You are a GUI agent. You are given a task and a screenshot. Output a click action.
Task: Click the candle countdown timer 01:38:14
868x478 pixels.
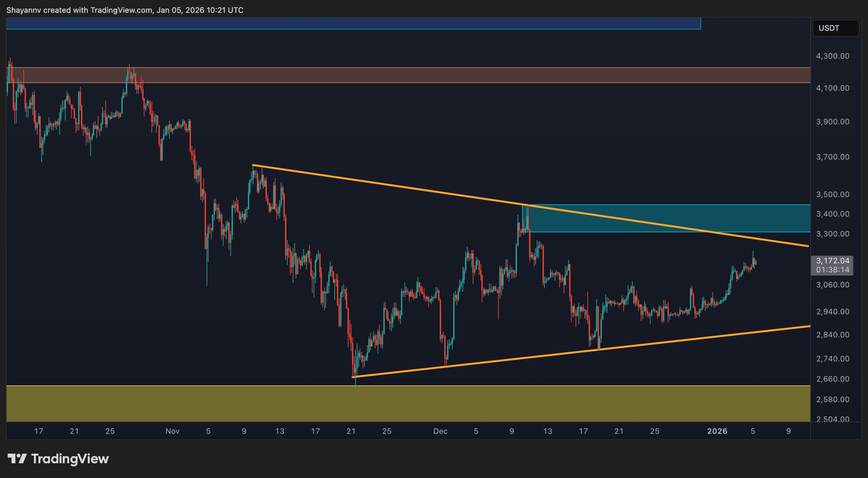pos(832,270)
